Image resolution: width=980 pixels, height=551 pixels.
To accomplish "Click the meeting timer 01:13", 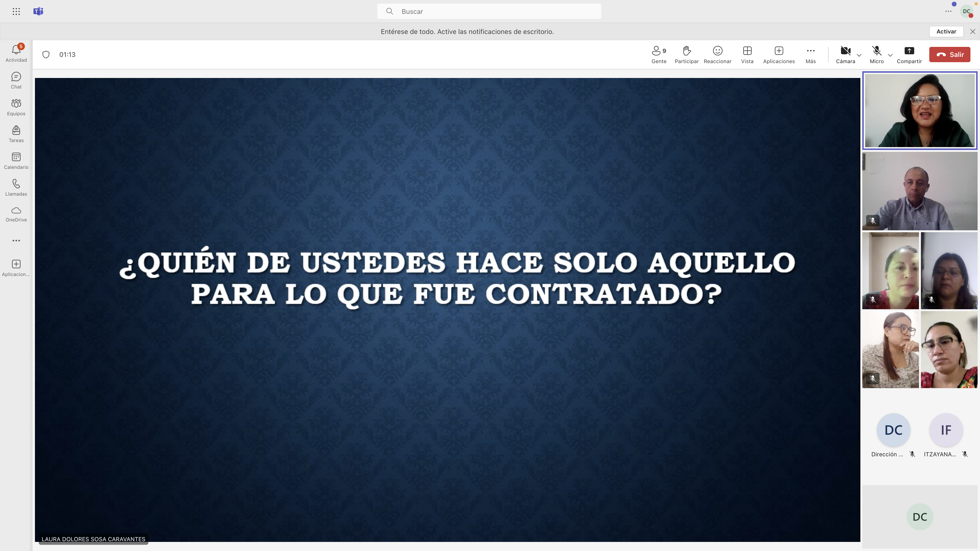I will pyautogui.click(x=67, y=54).
